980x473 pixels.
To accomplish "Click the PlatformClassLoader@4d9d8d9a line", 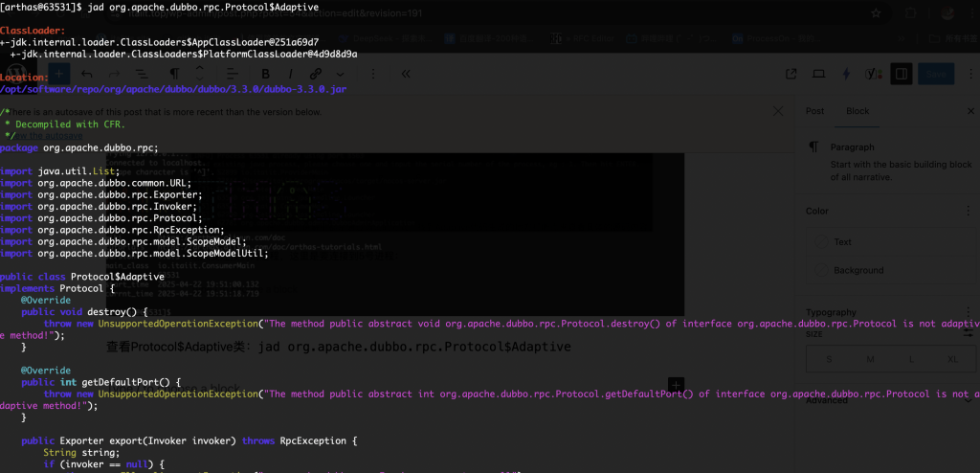I will 184,54.
